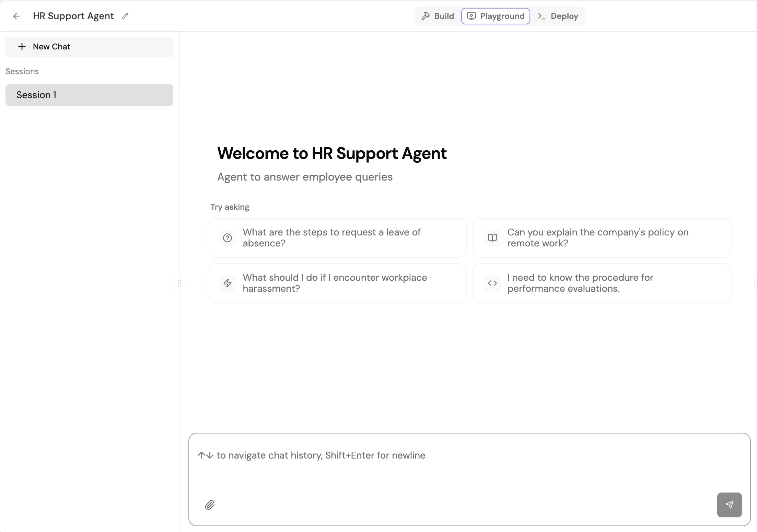Click the sidebar resize drag handle

[179, 283]
